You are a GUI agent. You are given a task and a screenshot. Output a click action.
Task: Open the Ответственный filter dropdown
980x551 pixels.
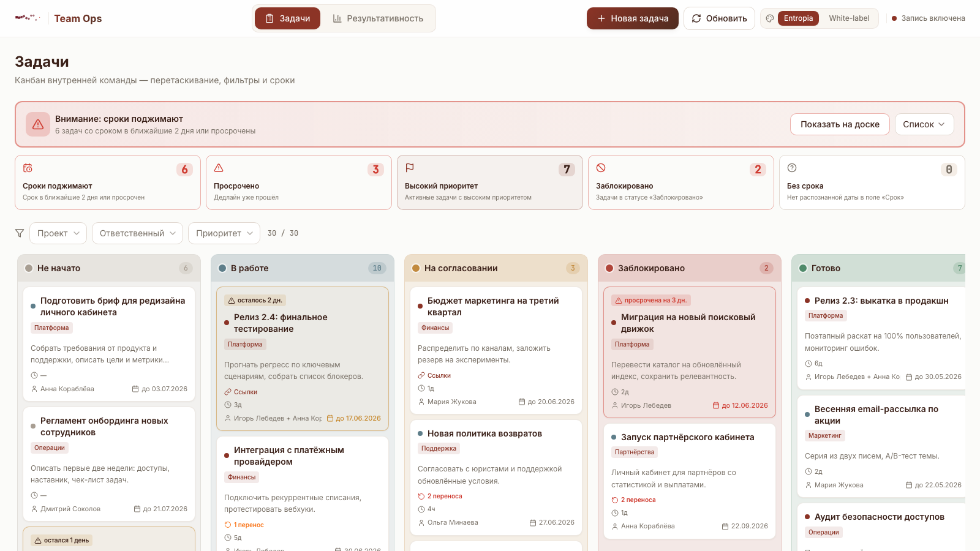[x=137, y=233]
